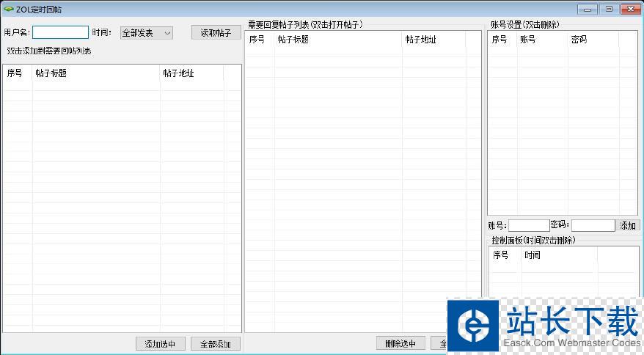Click the 全部添加 button
The image size is (644, 355).
(x=216, y=343)
